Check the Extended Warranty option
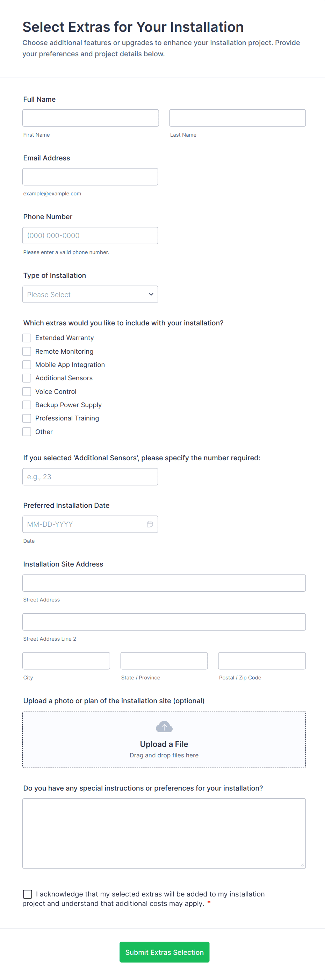 (x=27, y=338)
